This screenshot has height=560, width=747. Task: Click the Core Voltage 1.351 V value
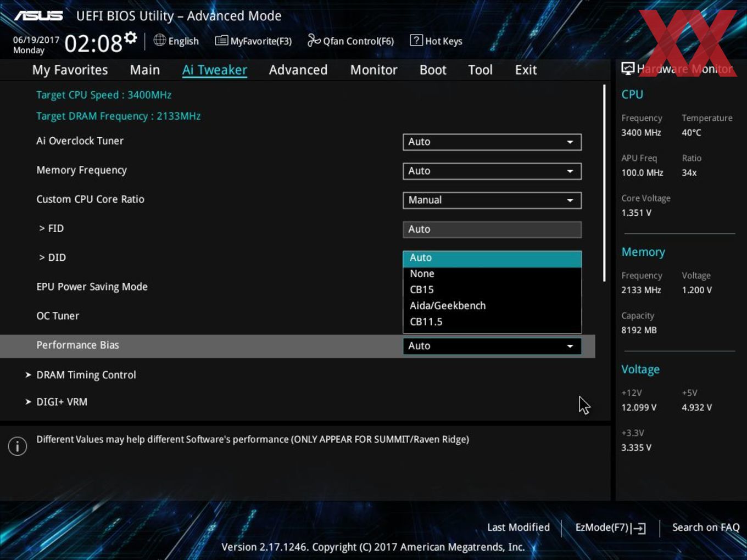636,212
